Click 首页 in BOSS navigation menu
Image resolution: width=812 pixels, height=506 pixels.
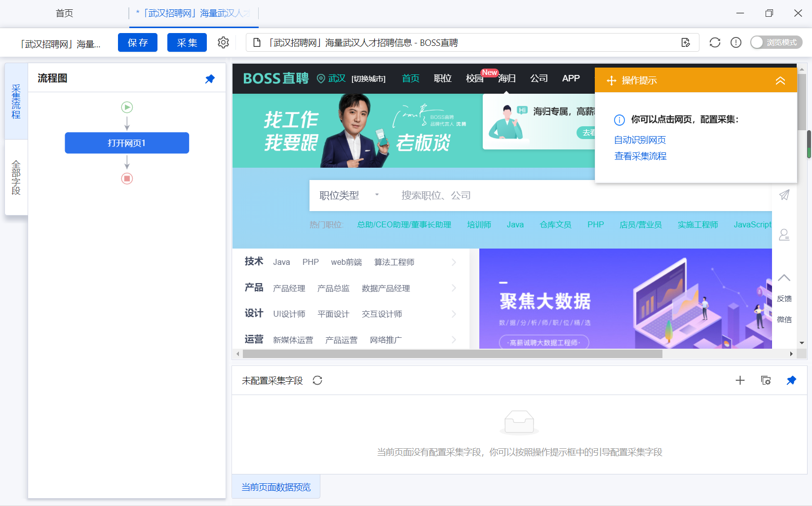[411, 78]
